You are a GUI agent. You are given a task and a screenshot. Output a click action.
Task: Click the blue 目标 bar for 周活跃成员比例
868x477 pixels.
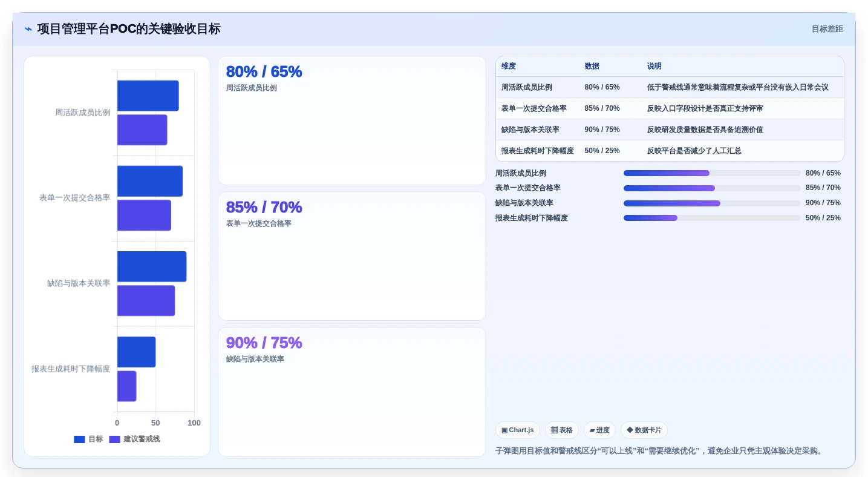click(x=148, y=96)
